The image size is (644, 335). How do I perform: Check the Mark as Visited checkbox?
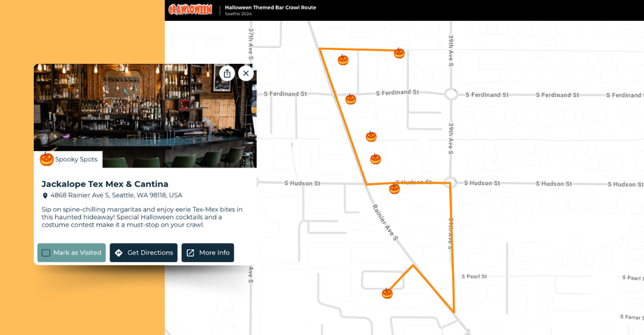tap(46, 252)
